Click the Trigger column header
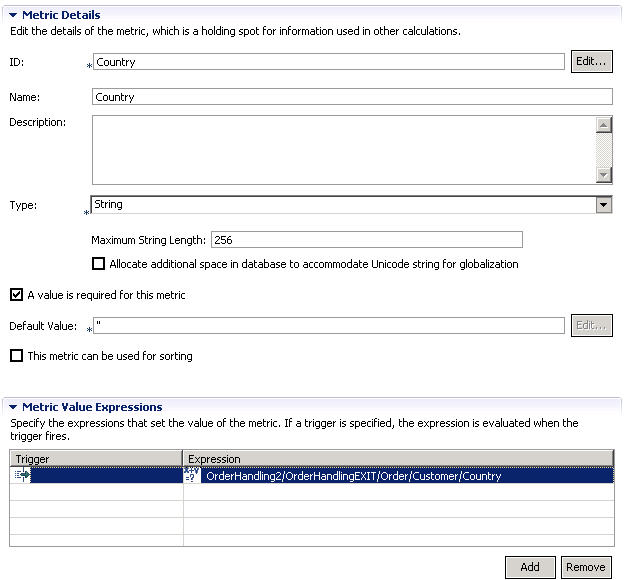The width and height of the screenshot is (625, 580). pyautogui.click(x=96, y=458)
